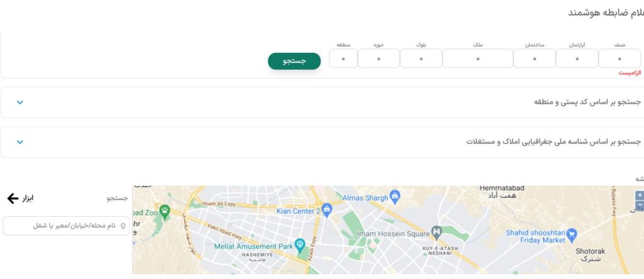Screen dimensions: 644x279
Task: Click the green جستجو search button
Action: coord(294,61)
